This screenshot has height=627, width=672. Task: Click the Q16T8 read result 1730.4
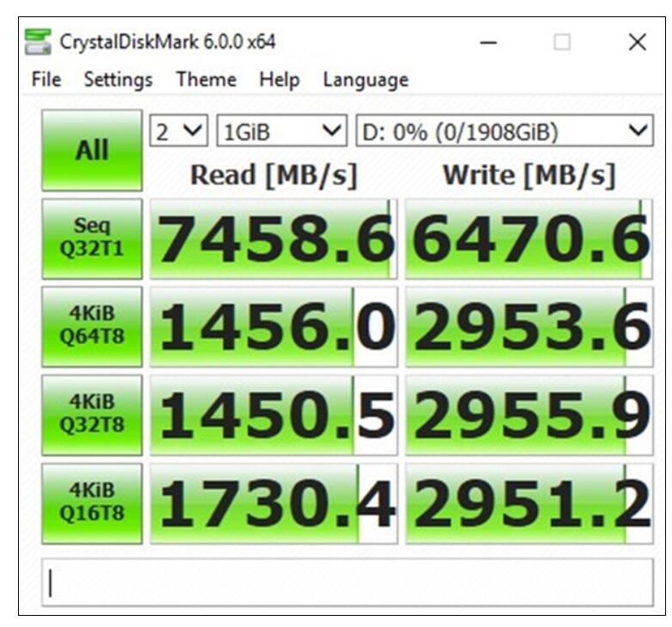point(274,504)
